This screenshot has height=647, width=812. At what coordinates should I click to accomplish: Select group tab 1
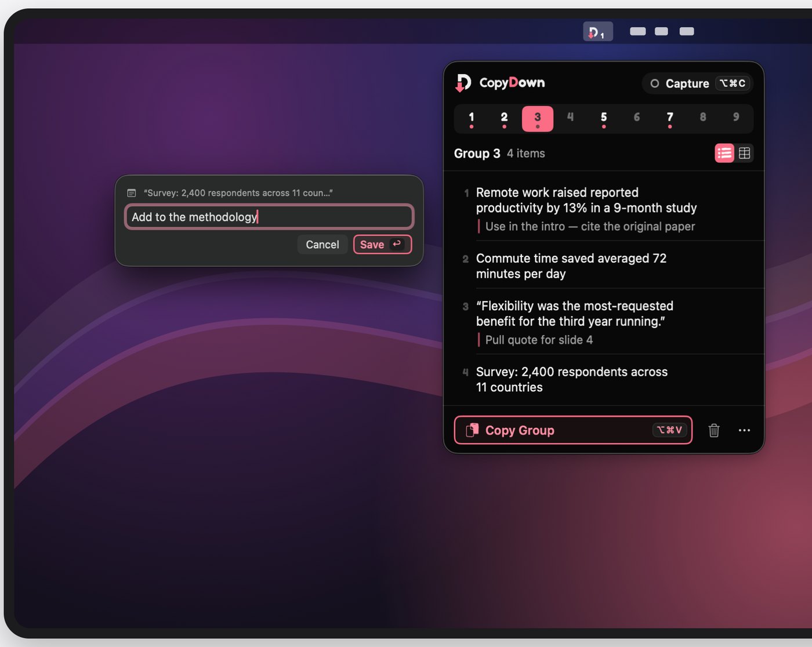472,118
